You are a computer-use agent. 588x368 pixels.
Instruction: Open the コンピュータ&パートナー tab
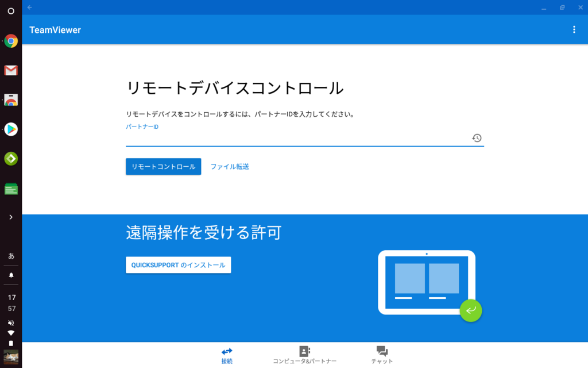tap(304, 355)
